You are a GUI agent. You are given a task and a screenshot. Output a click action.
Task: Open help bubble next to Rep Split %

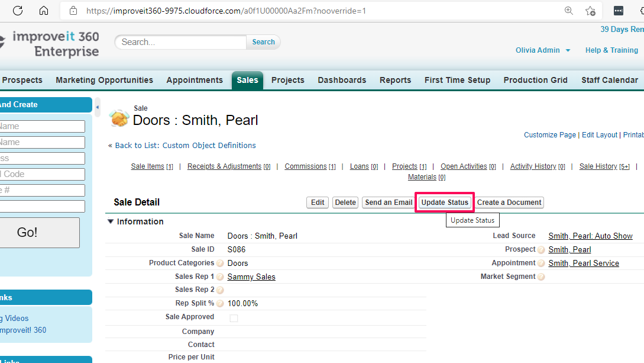(x=220, y=304)
